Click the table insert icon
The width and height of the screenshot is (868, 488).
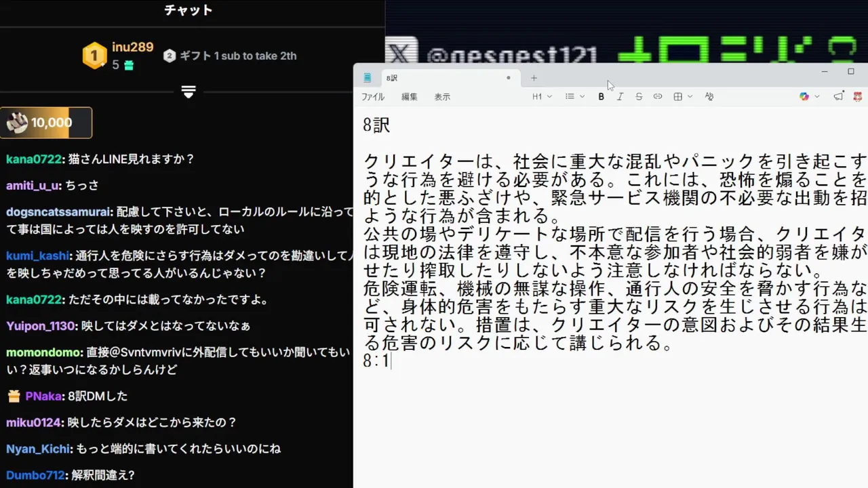677,97
